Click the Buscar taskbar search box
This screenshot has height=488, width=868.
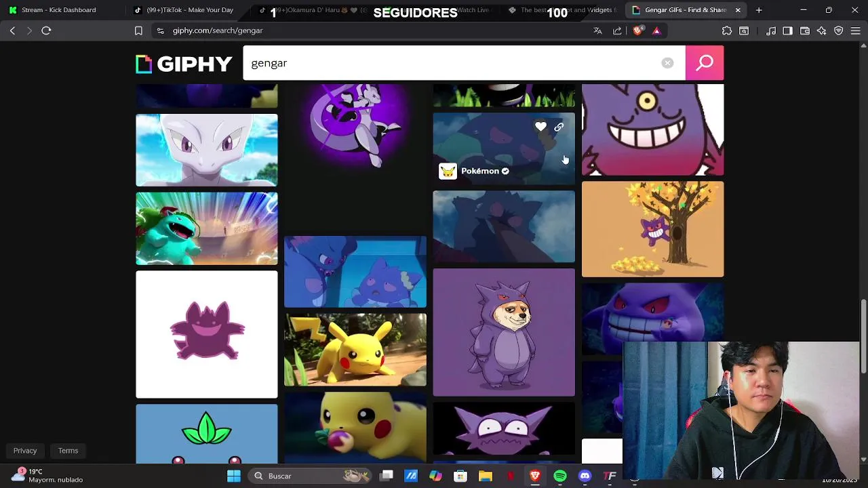pos(309,476)
